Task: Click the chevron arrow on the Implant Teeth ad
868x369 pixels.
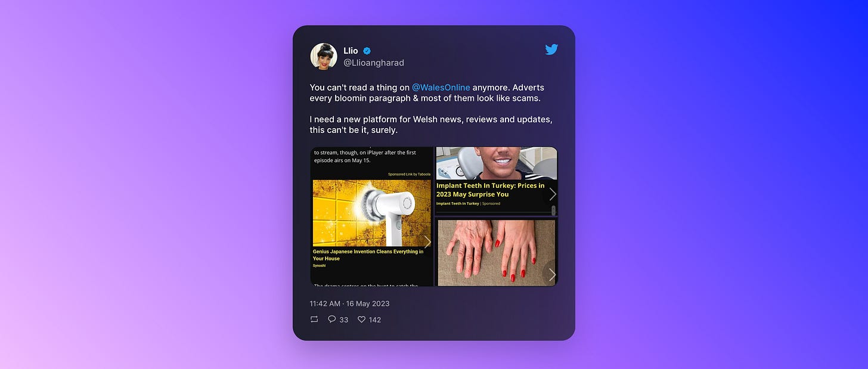Action: coord(553,194)
